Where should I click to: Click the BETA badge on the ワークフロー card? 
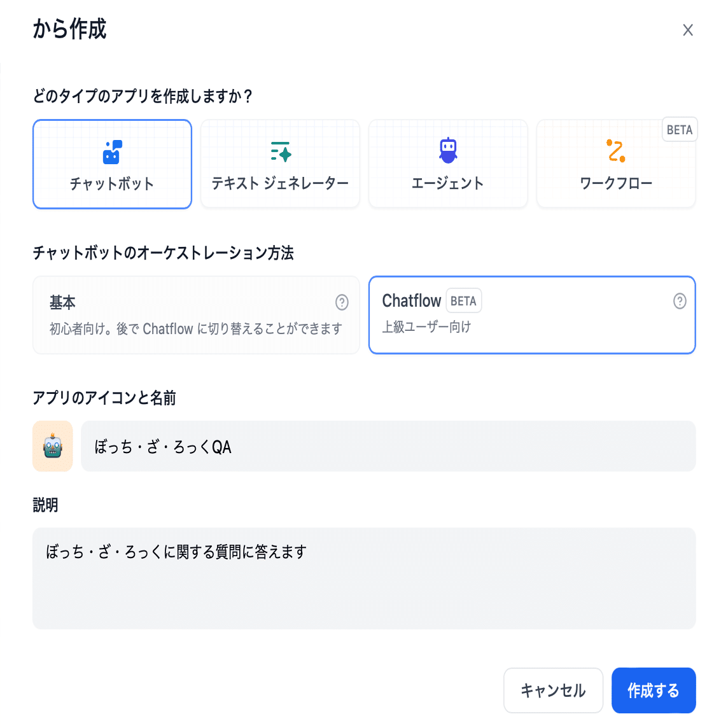(x=680, y=130)
